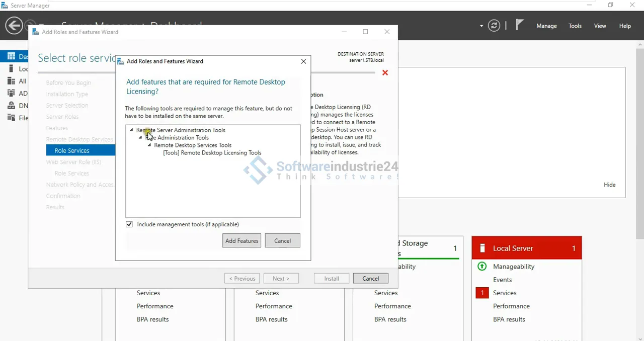
Task: Click the red Services alert badge under Local Server
Action: pyautogui.click(x=482, y=293)
